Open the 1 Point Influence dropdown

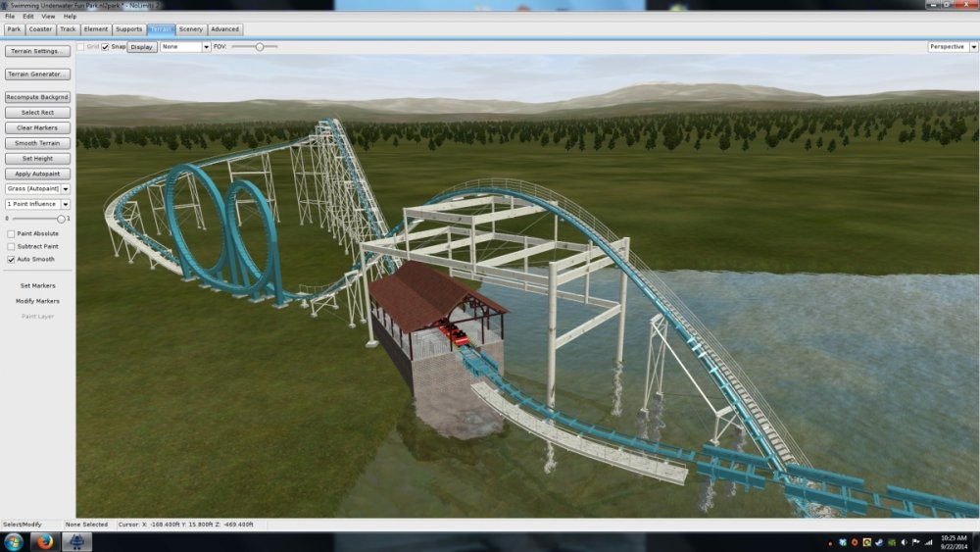(x=66, y=204)
